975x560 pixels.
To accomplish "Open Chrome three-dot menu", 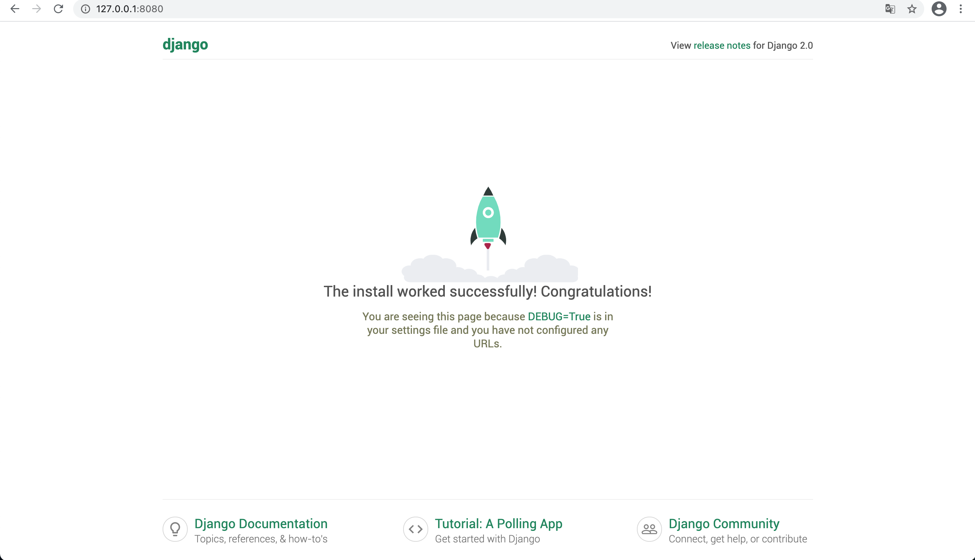I will coord(961,9).
